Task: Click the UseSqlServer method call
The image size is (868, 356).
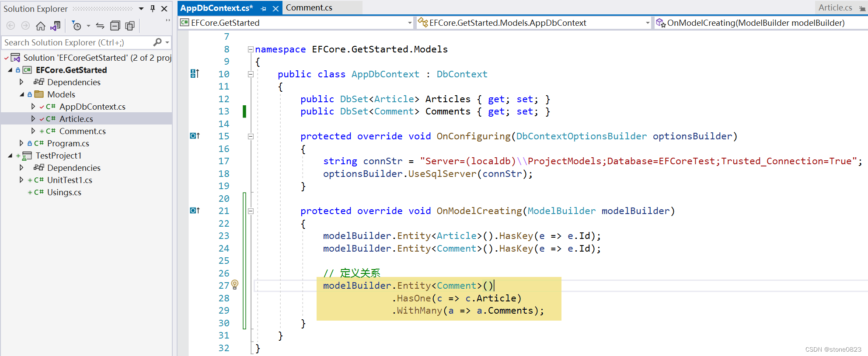Action: point(442,174)
